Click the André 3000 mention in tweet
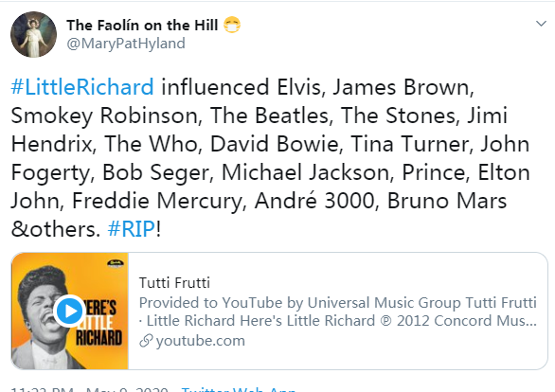The width and height of the screenshot is (555, 392). point(313,201)
